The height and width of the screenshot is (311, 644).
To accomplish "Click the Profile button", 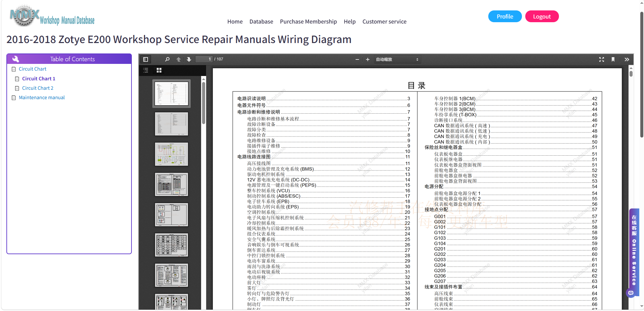I will coord(505,16).
